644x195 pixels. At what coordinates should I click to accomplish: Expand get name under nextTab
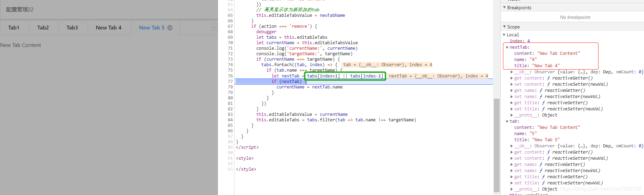tap(512, 90)
